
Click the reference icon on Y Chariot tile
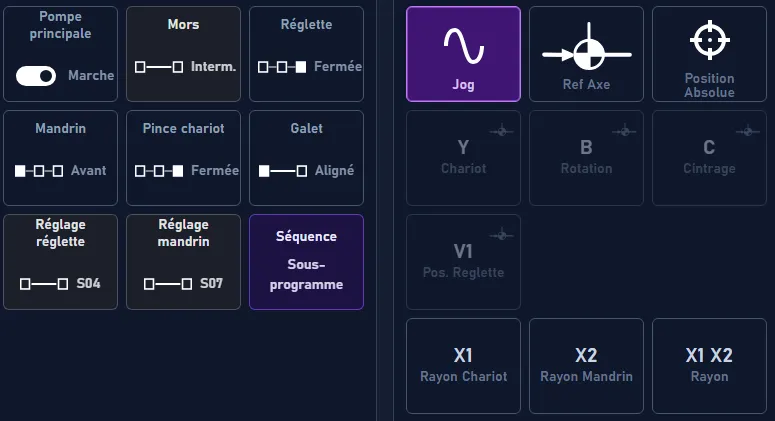point(502,131)
